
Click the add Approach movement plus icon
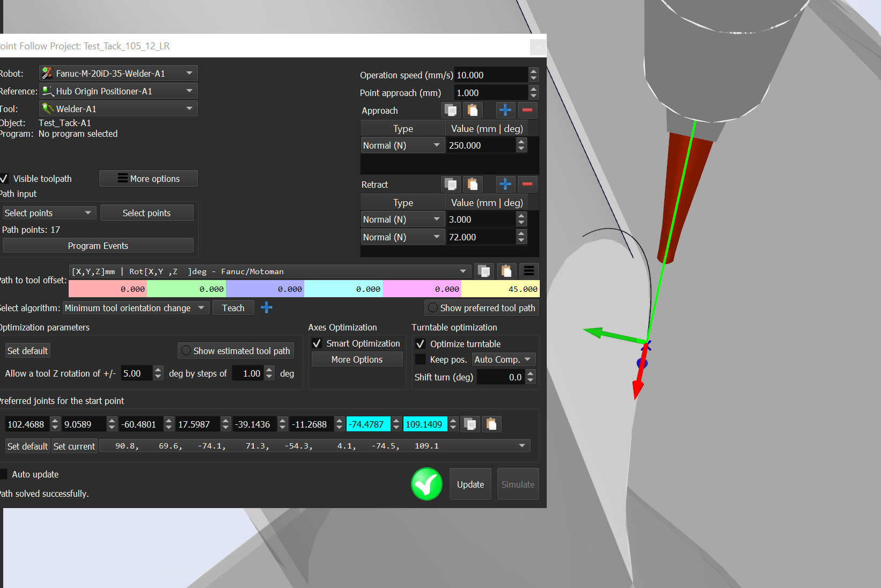tap(505, 111)
